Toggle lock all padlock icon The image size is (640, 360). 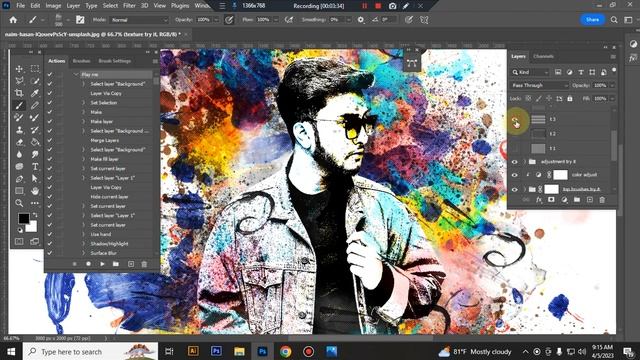point(570,98)
